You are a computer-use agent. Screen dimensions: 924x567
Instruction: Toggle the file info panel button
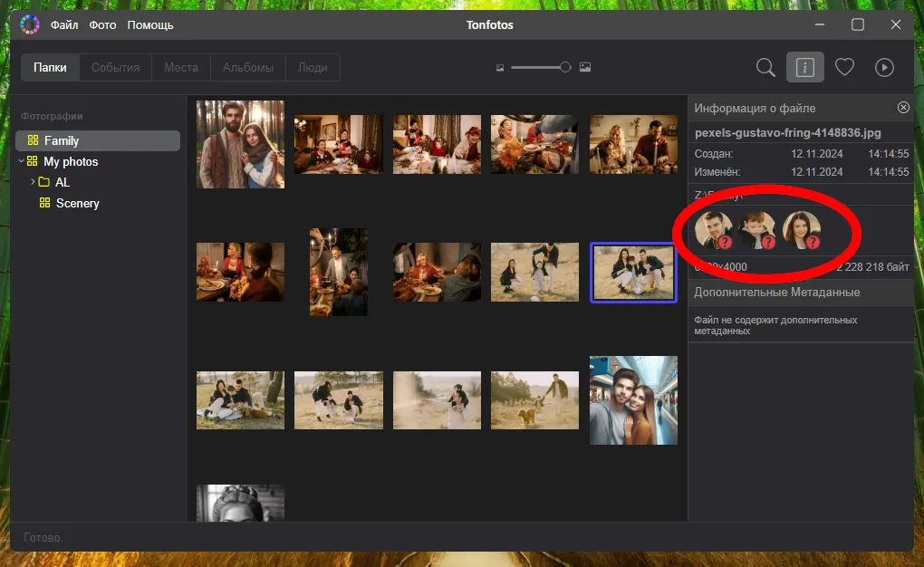coord(804,68)
